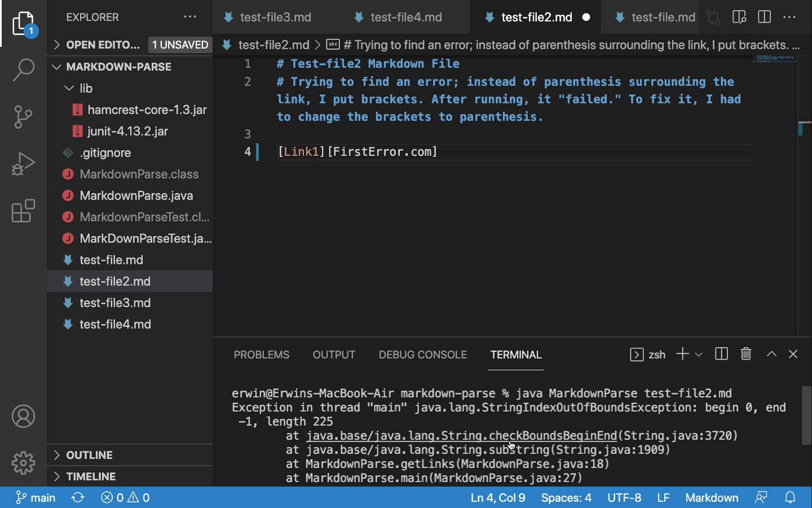Open the Source Control view
Screen dimensions: 812x508
(x=23, y=117)
